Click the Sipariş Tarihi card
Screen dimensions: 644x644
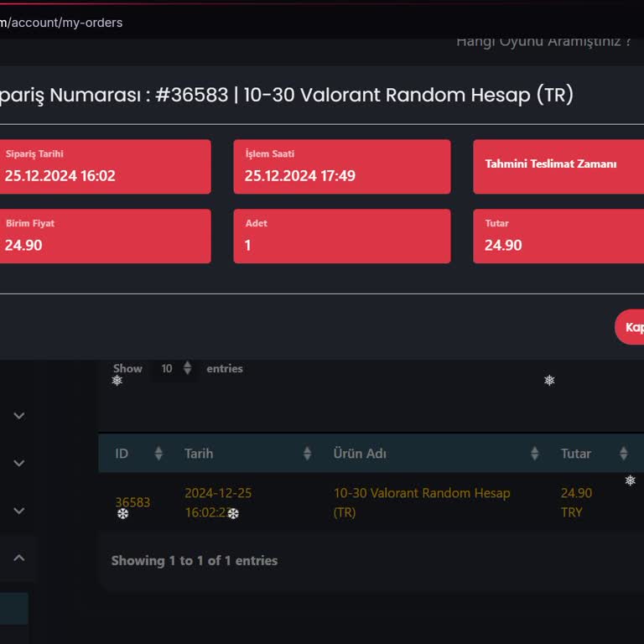coord(105,167)
